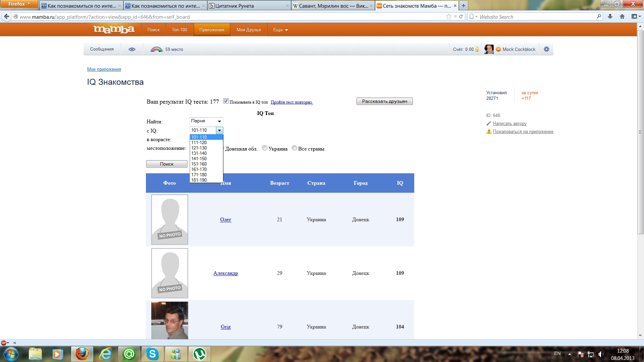Open the Сообщения tab
This screenshot has width=644, height=362.
tap(102, 49)
